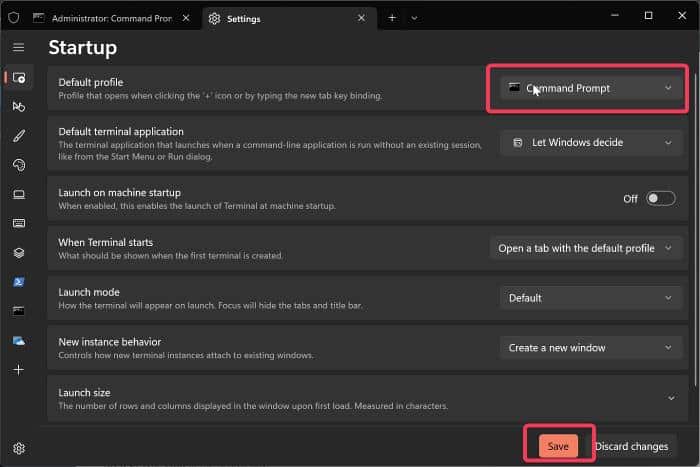Click the New instance behavior label
Viewport: 700px width, 467px height.
[109, 342]
